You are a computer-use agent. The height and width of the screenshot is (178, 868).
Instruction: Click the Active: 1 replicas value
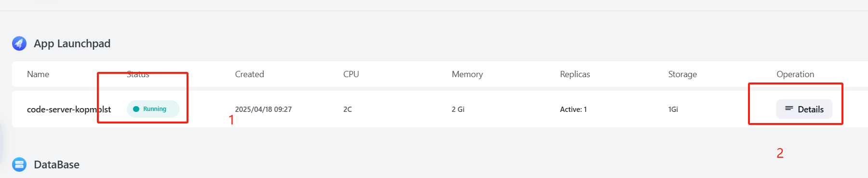tap(573, 110)
